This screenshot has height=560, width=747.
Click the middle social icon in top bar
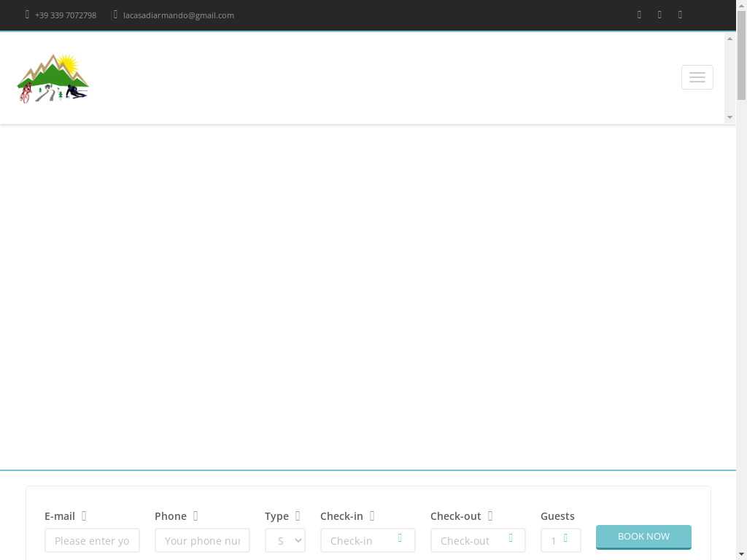[659, 15]
